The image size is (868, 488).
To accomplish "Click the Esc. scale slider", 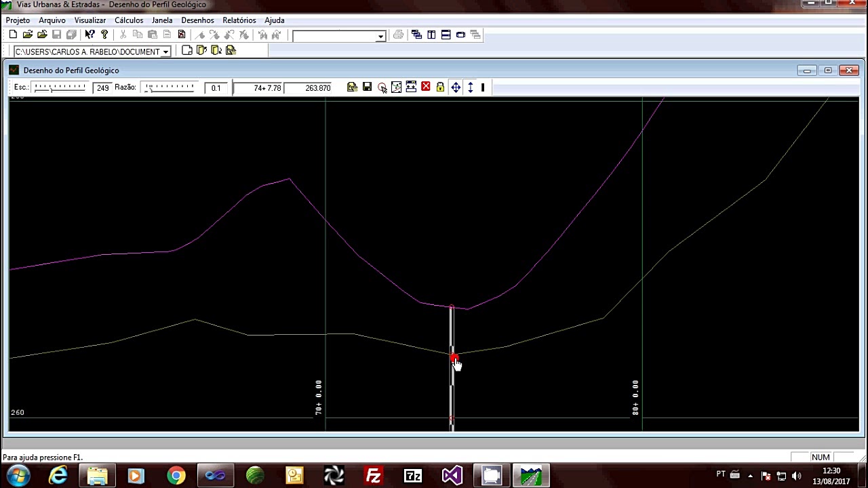I will [x=60, y=87].
